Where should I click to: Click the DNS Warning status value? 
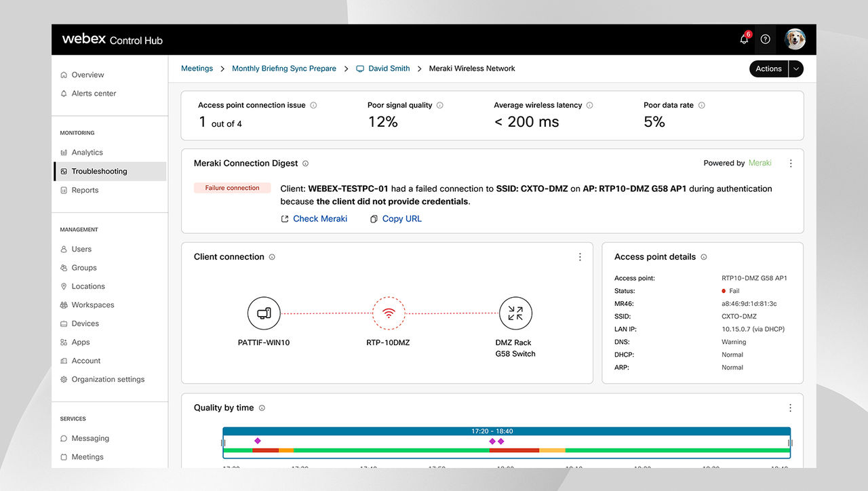pos(734,342)
